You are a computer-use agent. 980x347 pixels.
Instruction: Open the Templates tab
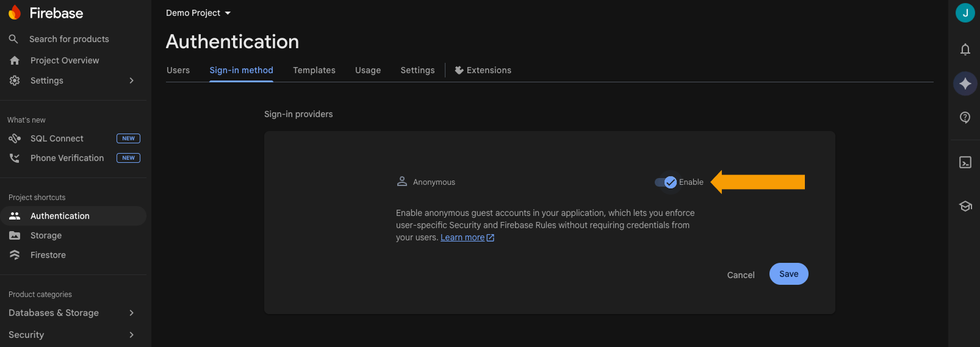pos(314,70)
